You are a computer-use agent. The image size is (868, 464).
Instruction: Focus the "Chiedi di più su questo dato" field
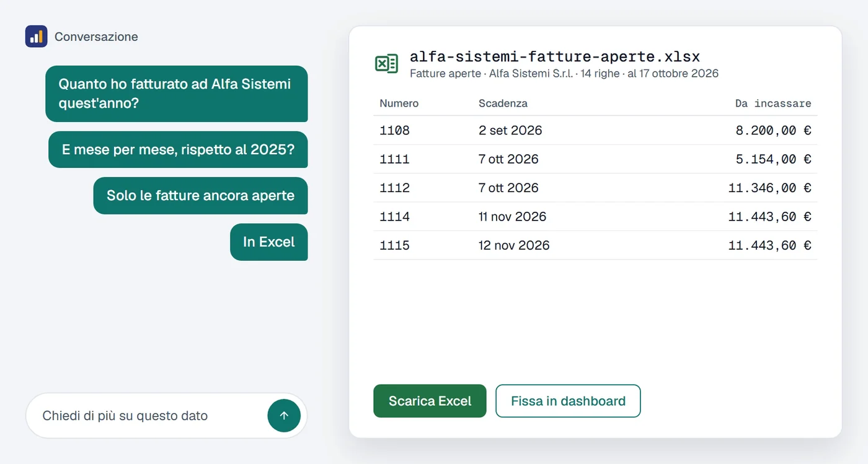pyautogui.click(x=166, y=416)
